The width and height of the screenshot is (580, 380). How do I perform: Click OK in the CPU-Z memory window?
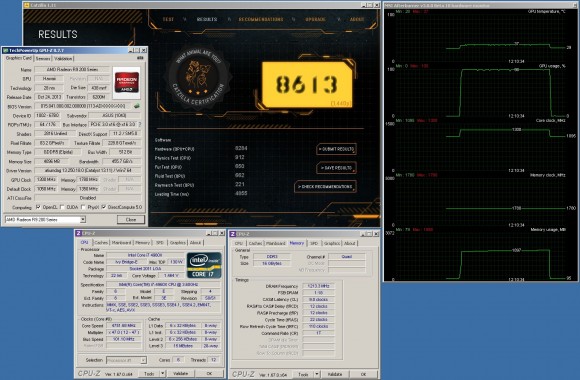[x=363, y=374]
